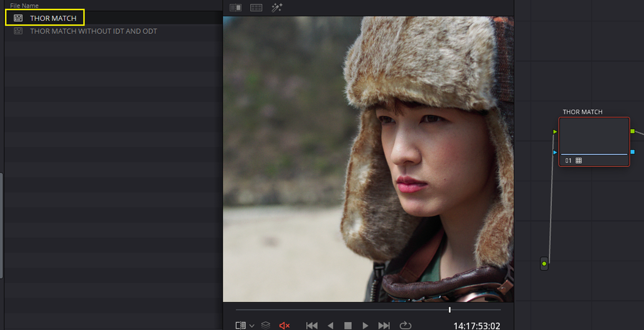Toggle the magic wand highlight icon
The image size is (644, 330).
point(277,8)
